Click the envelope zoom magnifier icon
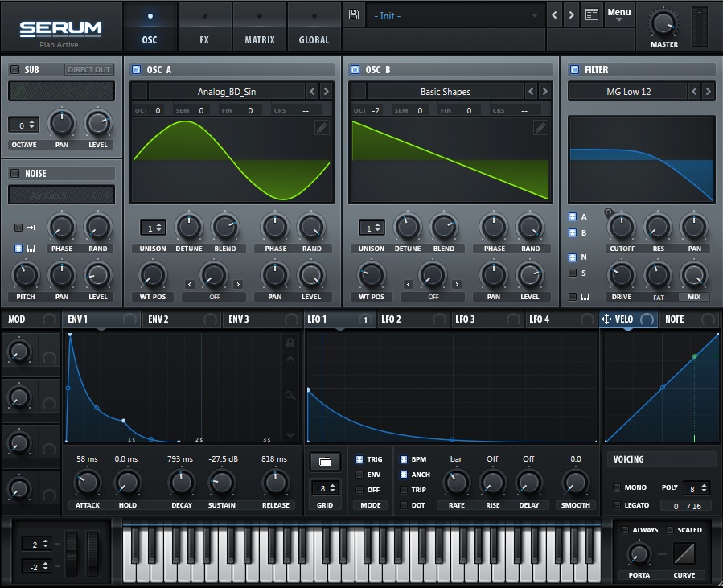The width and height of the screenshot is (723, 588). coord(290,395)
